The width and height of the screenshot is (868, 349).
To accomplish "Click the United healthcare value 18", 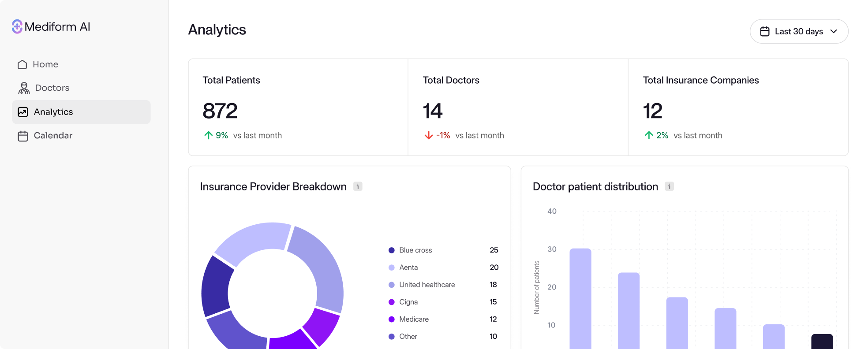I will (493, 285).
